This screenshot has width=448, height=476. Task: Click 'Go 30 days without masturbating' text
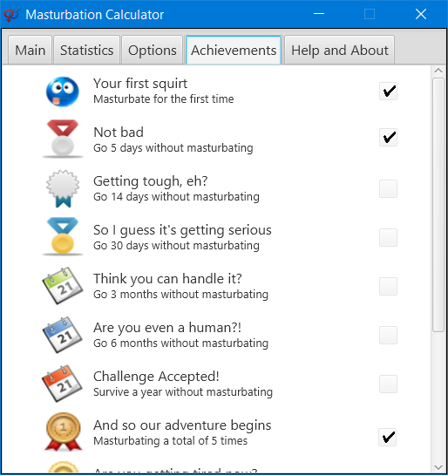click(x=176, y=246)
